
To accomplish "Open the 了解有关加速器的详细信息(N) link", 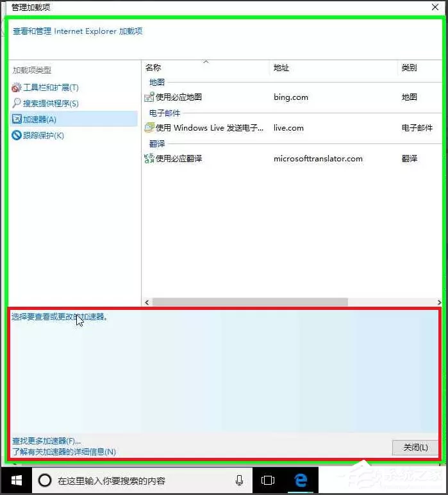I will [64, 451].
